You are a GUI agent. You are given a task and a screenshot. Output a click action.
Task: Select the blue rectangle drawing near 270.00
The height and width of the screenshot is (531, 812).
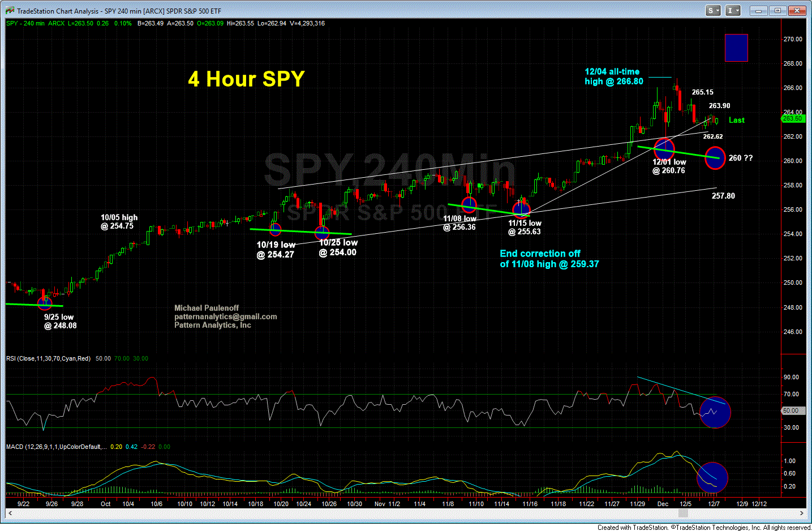coord(736,48)
